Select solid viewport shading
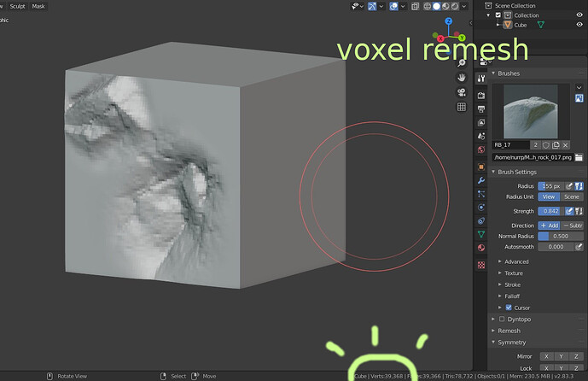The width and height of the screenshot is (588, 381). (x=436, y=6)
